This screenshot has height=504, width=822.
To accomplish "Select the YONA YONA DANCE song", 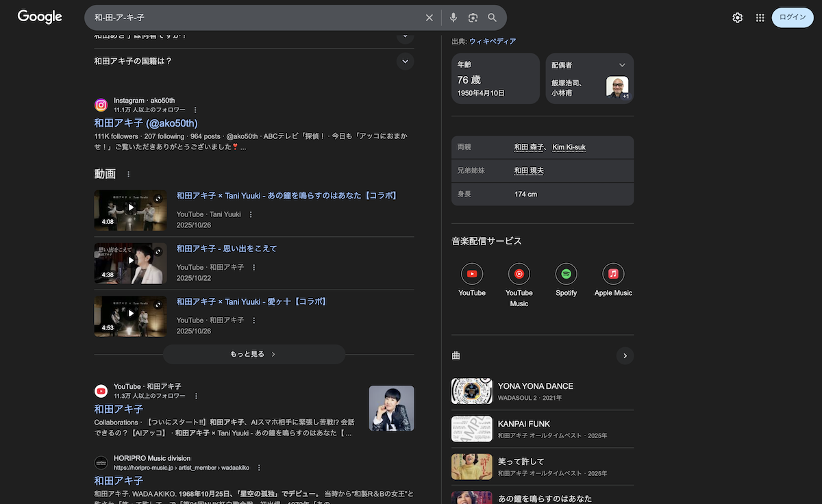I will click(535, 386).
